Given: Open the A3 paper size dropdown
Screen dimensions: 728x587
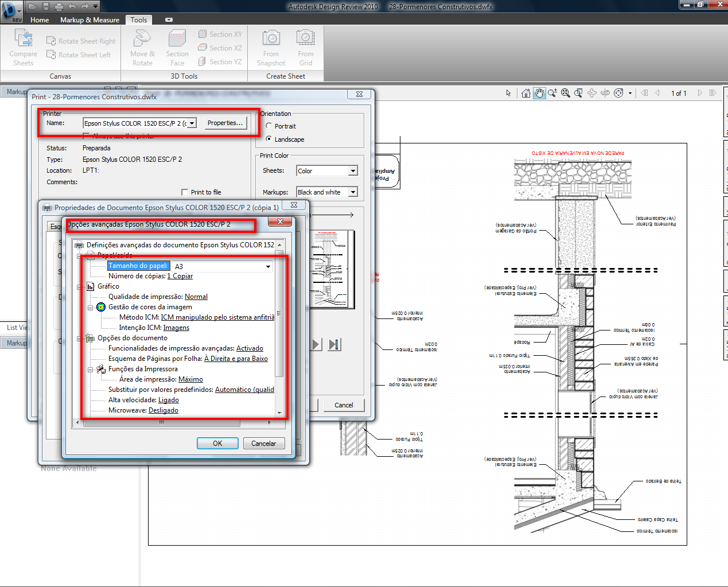Looking at the screenshot, I should pyautogui.click(x=268, y=266).
